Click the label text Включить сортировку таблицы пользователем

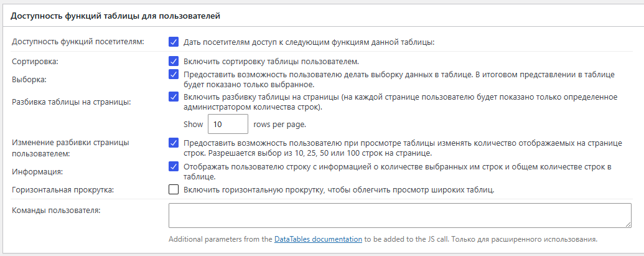click(x=271, y=62)
